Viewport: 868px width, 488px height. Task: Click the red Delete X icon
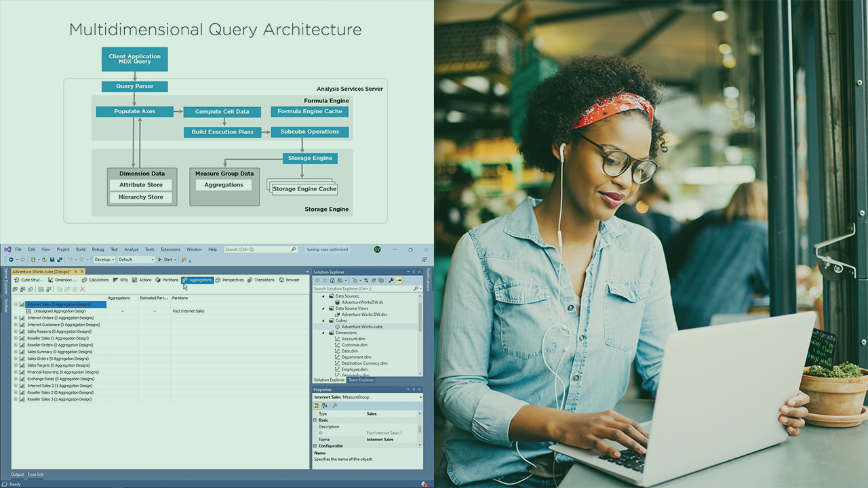83,289
